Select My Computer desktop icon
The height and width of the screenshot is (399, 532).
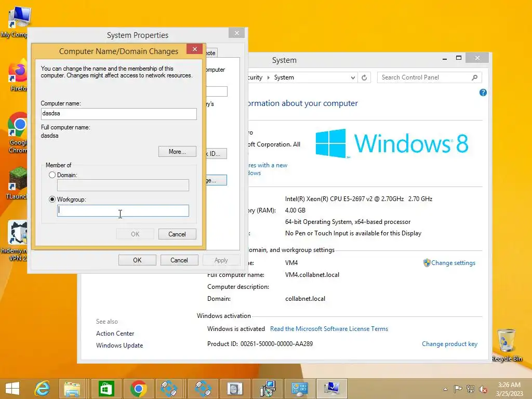coord(16,22)
